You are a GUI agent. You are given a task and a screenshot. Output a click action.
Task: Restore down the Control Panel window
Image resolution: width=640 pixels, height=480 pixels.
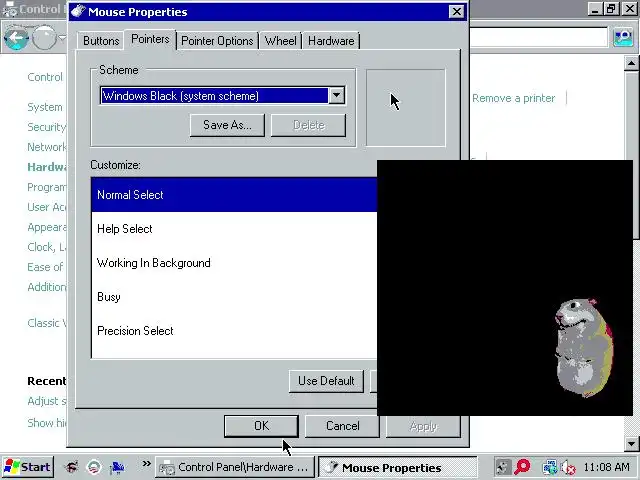tap(611, 9)
